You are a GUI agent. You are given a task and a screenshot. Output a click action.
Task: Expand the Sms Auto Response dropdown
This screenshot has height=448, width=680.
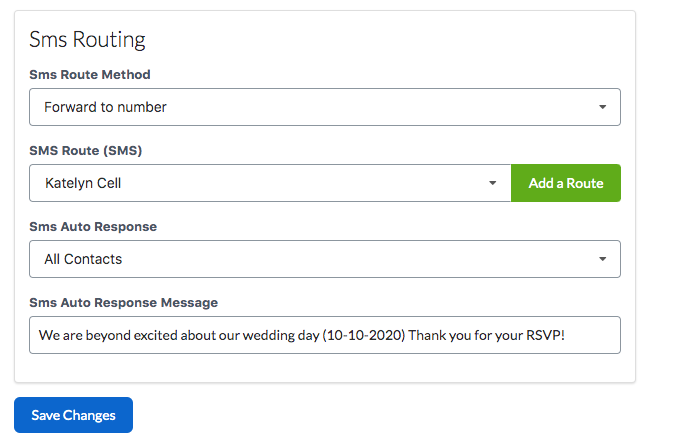(x=324, y=259)
